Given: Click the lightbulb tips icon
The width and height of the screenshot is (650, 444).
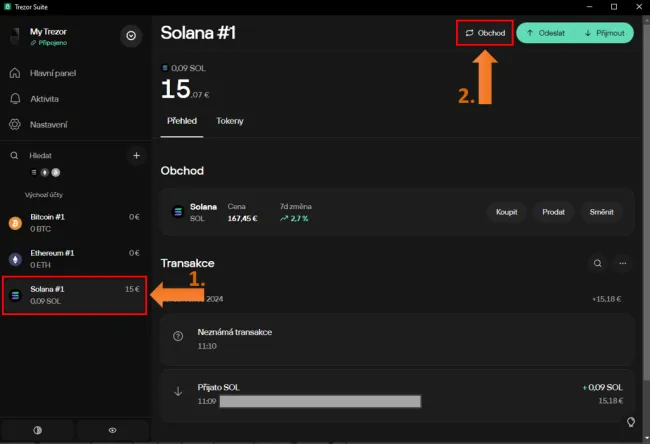Looking at the screenshot, I should click(630, 422).
